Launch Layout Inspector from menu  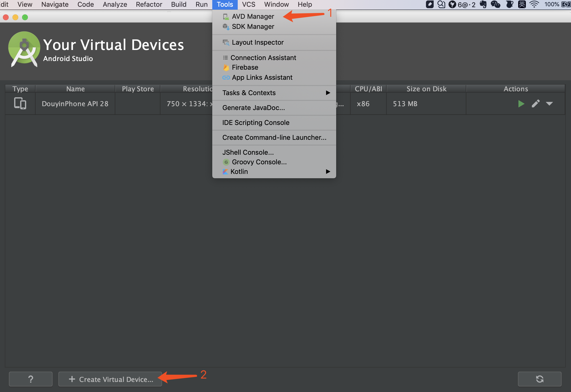point(257,42)
